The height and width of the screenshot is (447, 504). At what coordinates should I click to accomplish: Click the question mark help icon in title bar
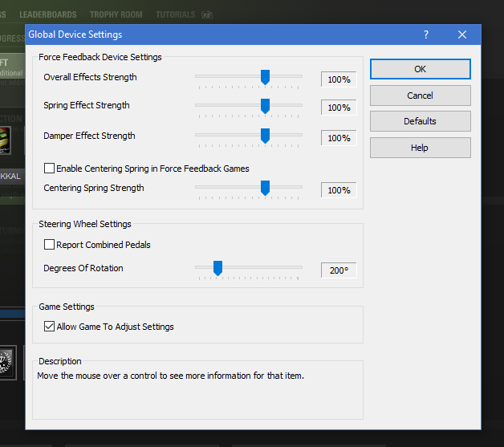pyautogui.click(x=426, y=35)
